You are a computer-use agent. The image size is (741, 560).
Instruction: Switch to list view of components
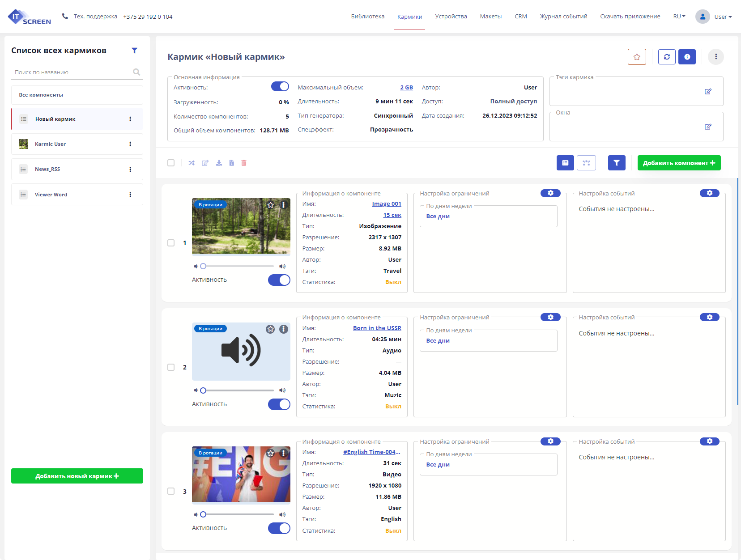[565, 163]
